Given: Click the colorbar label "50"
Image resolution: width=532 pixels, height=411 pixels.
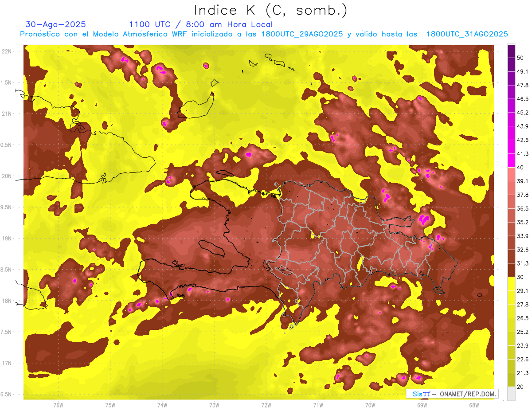Looking at the screenshot, I should (x=520, y=58).
